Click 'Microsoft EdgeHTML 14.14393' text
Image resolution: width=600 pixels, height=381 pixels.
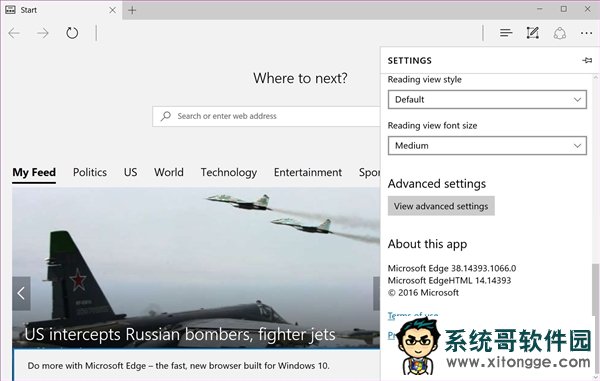[x=450, y=280]
